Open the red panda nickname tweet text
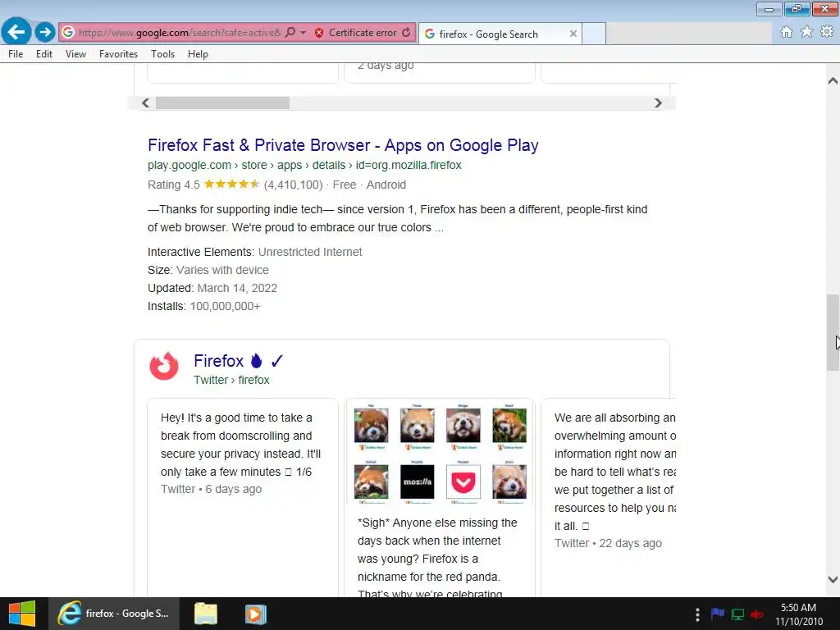840x630 pixels. pyautogui.click(x=437, y=557)
